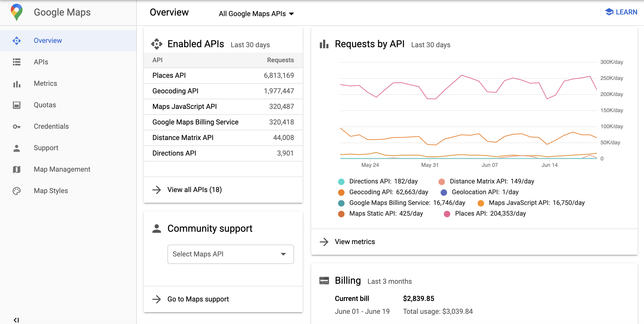
Task: Click View all APIs (18) link
Action: (x=194, y=189)
